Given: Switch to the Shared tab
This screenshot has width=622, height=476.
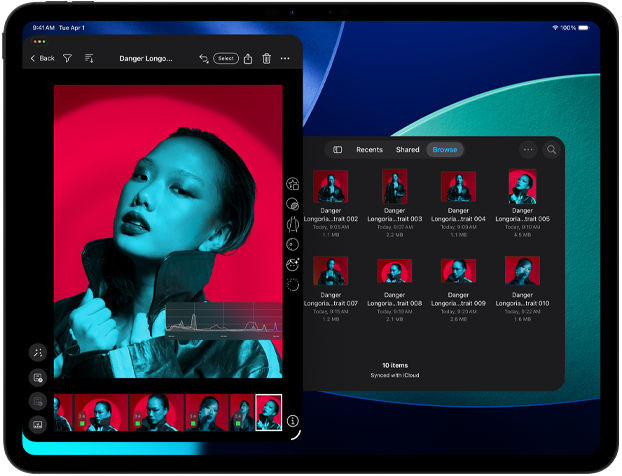Looking at the screenshot, I should (407, 150).
